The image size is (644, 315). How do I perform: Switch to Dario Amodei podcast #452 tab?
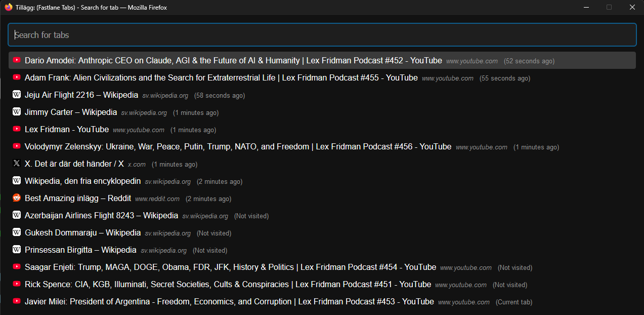point(322,60)
